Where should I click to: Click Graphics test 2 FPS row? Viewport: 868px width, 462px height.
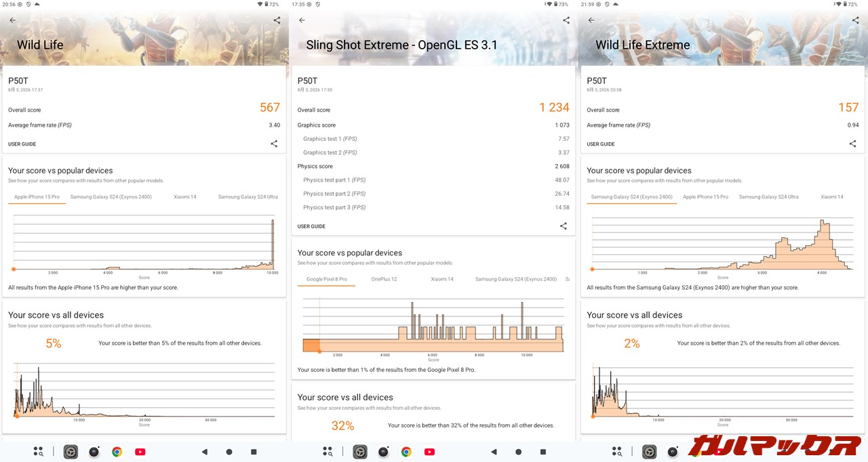pyautogui.click(x=434, y=152)
